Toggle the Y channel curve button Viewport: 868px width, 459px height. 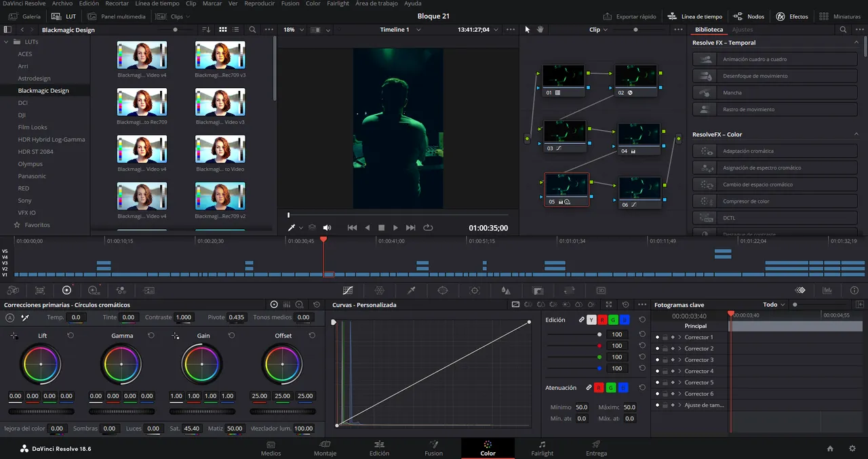coord(591,320)
